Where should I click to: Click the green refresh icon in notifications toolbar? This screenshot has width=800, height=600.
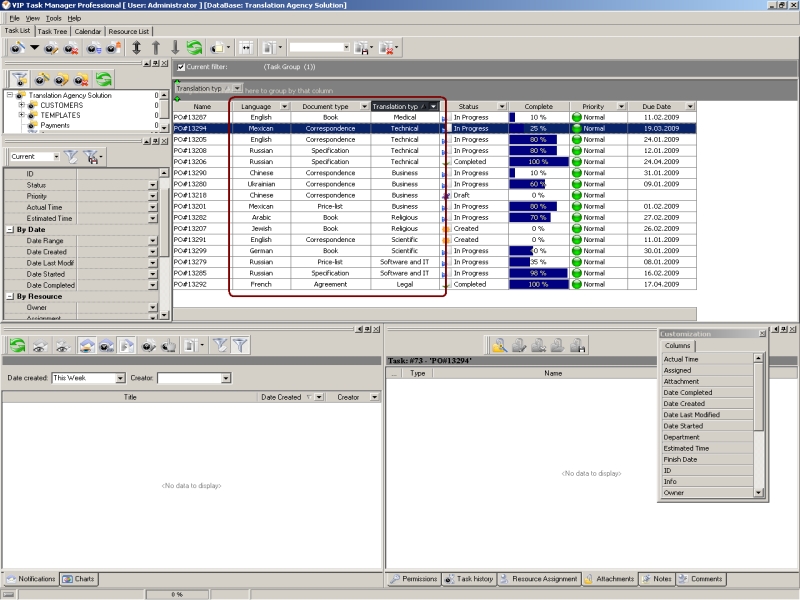coord(17,345)
